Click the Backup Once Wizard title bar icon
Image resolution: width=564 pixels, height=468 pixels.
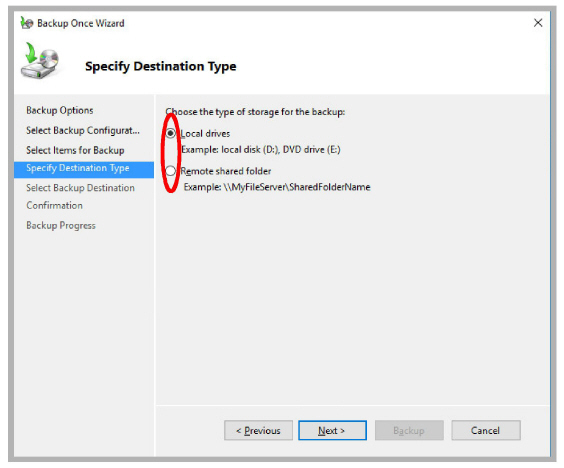(x=27, y=23)
